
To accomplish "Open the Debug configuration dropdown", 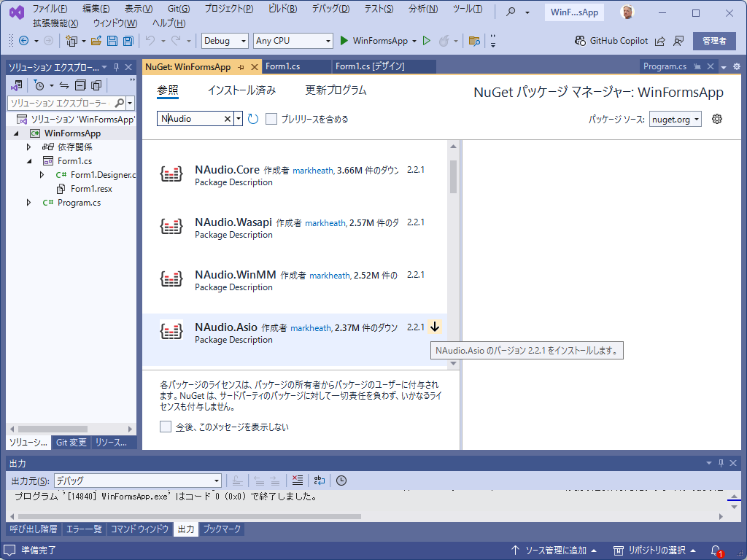I will (225, 41).
